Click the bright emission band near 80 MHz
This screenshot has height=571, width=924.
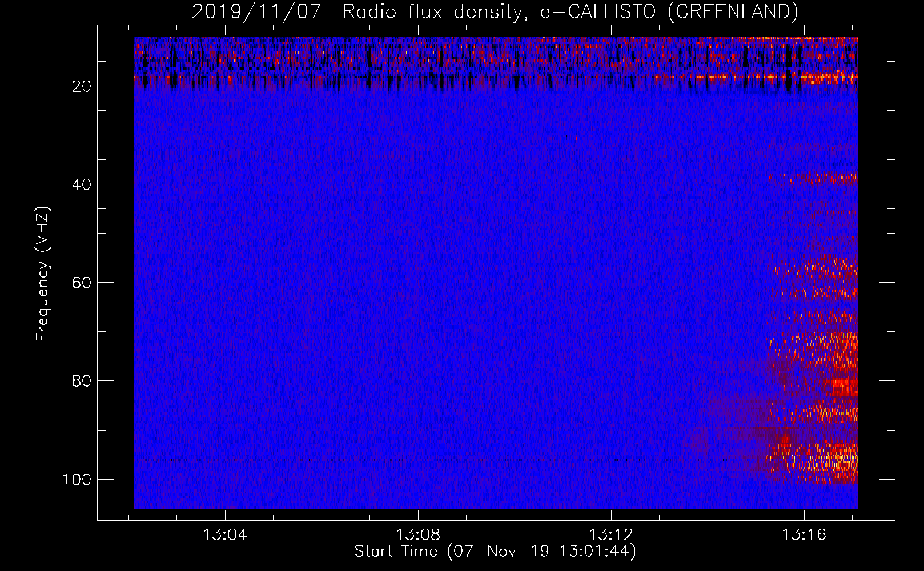point(844,387)
